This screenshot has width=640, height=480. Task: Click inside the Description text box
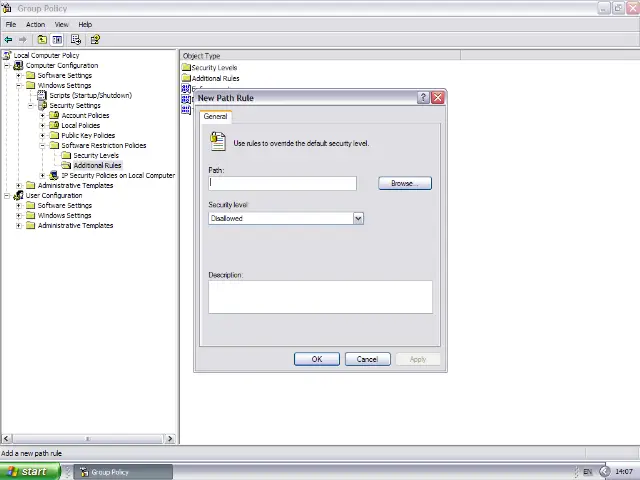pyautogui.click(x=320, y=297)
